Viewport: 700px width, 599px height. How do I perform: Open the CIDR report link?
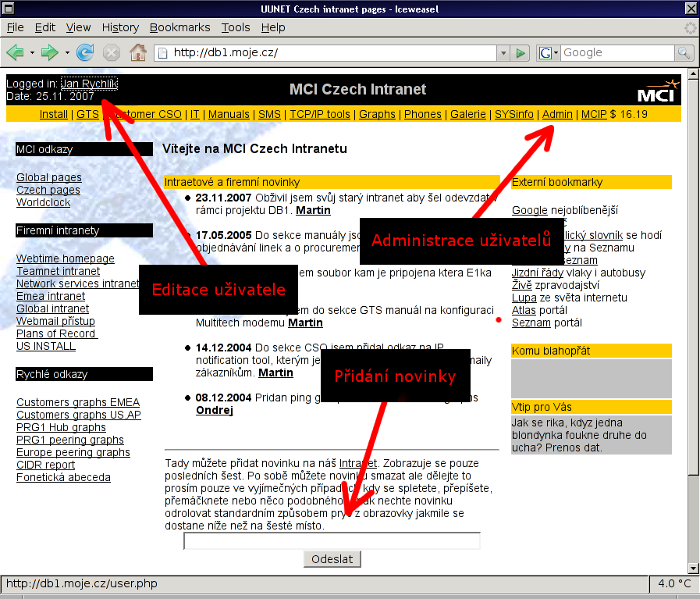click(x=45, y=465)
